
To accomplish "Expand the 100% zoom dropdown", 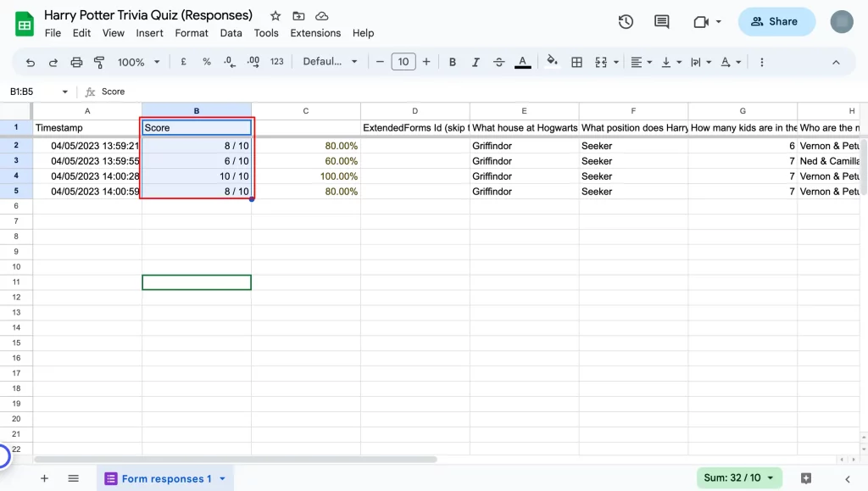I will pos(139,62).
